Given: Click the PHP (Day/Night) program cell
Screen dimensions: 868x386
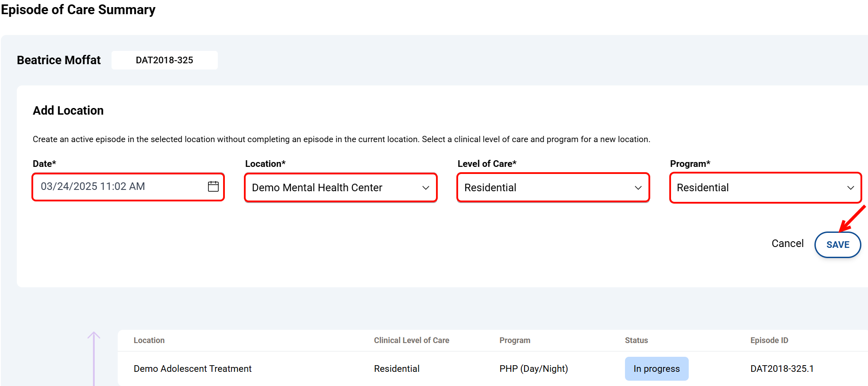Looking at the screenshot, I should pyautogui.click(x=533, y=369).
